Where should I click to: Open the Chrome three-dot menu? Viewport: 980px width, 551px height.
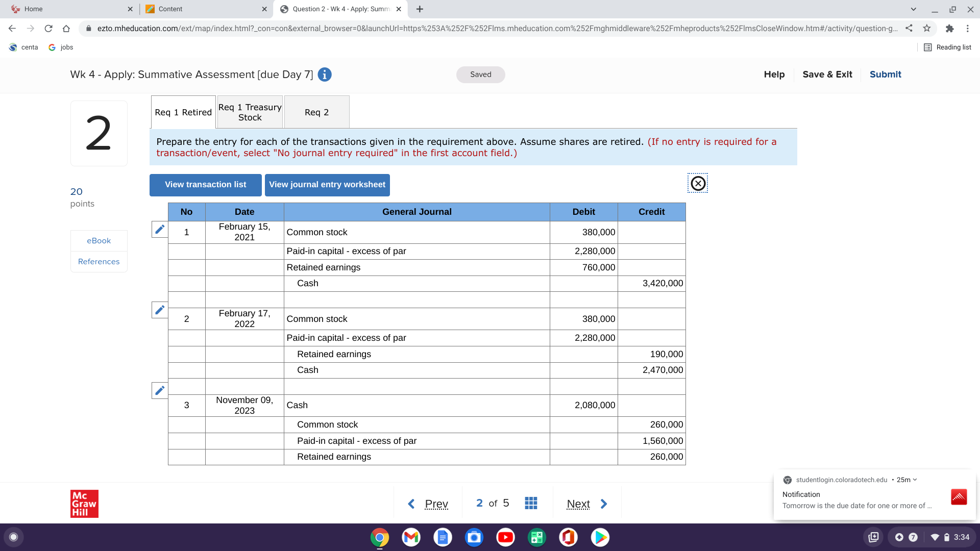click(x=967, y=29)
